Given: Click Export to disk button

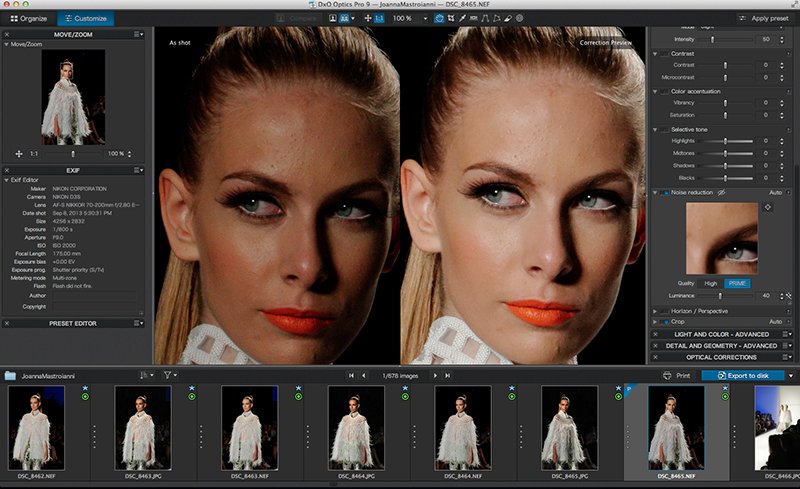Looking at the screenshot, I should point(743,376).
